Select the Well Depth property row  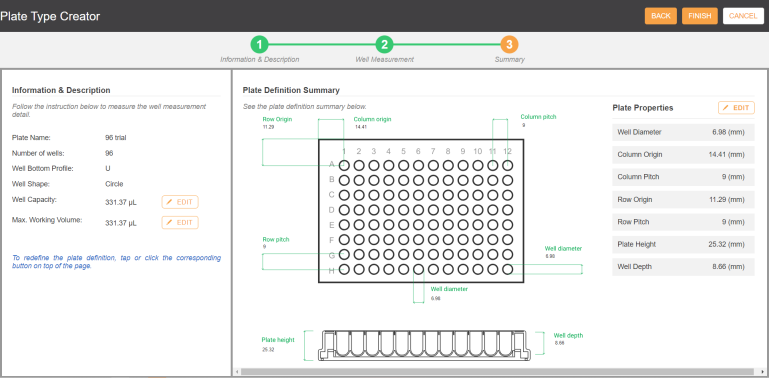coord(683,267)
